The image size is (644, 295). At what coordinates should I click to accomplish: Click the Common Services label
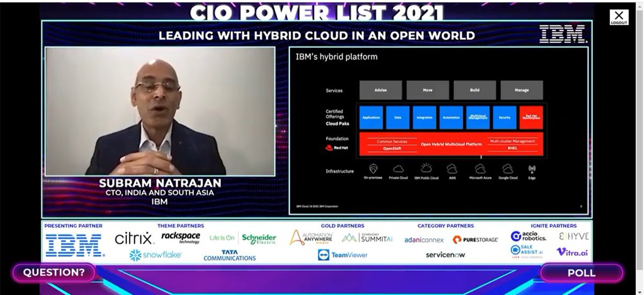pos(392,141)
